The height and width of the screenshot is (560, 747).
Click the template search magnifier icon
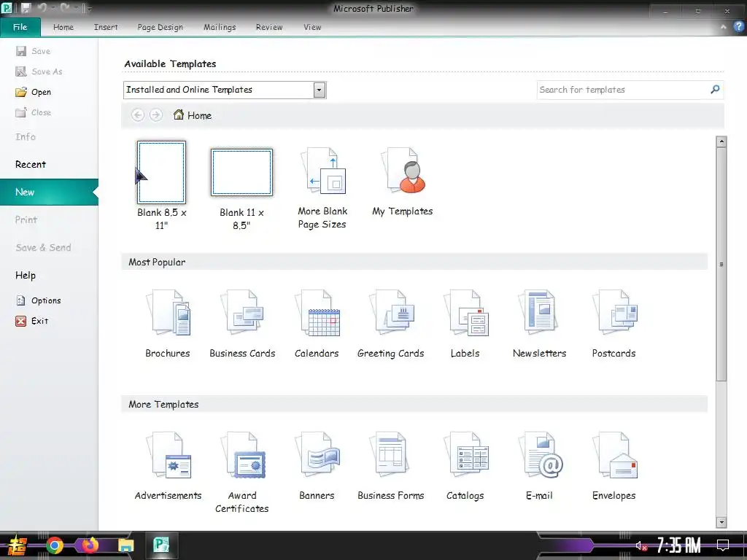click(715, 89)
